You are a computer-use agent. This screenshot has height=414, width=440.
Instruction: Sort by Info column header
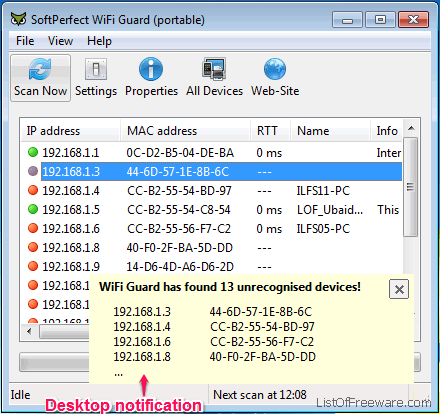pos(387,131)
